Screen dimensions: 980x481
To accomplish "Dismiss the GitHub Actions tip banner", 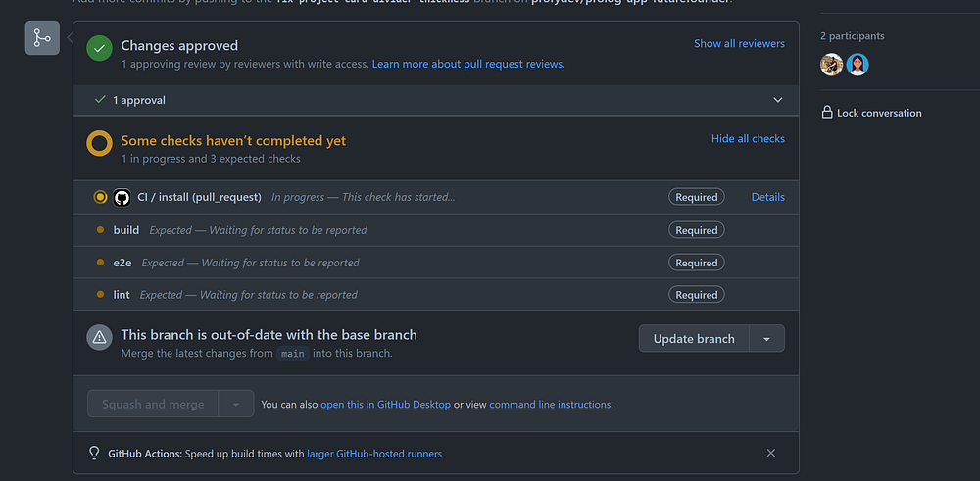I will click(771, 454).
